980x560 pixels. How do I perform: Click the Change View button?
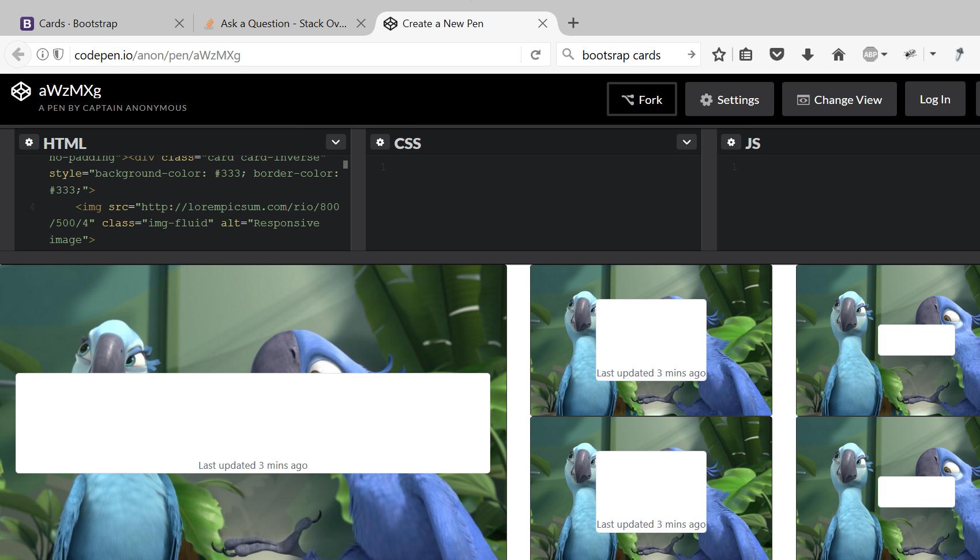[x=839, y=99]
